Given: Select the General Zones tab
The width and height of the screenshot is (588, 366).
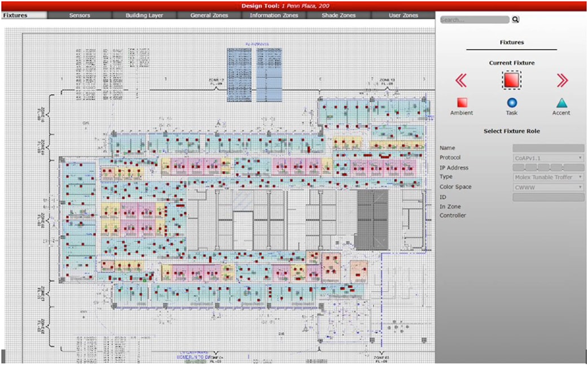Looking at the screenshot, I should tap(209, 15).
